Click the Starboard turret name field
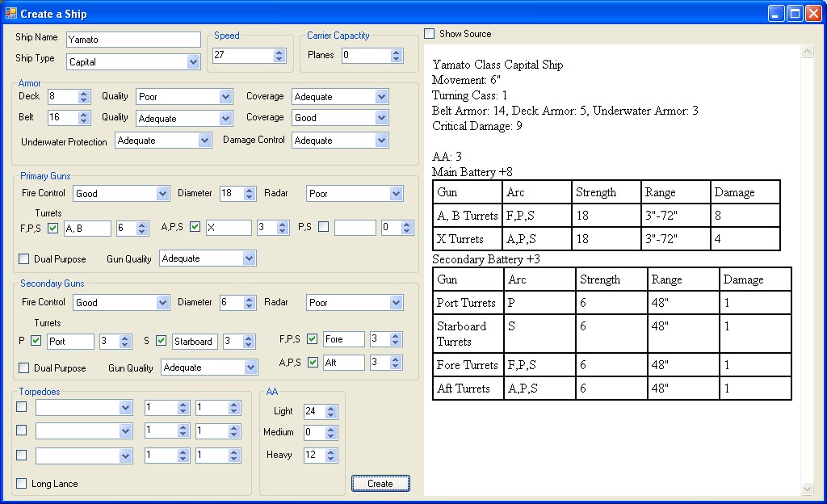The height and width of the screenshot is (504, 827). pyautogui.click(x=195, y=341)
